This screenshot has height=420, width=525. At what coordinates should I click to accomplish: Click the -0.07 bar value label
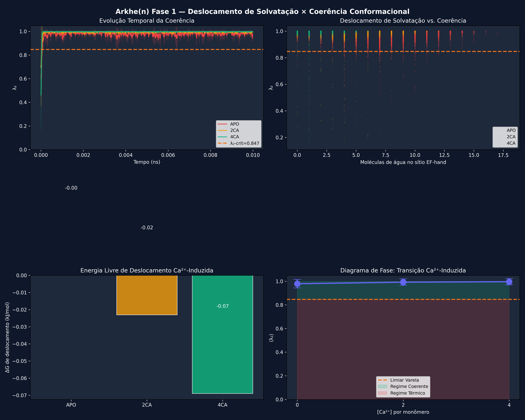coord(222,306)
